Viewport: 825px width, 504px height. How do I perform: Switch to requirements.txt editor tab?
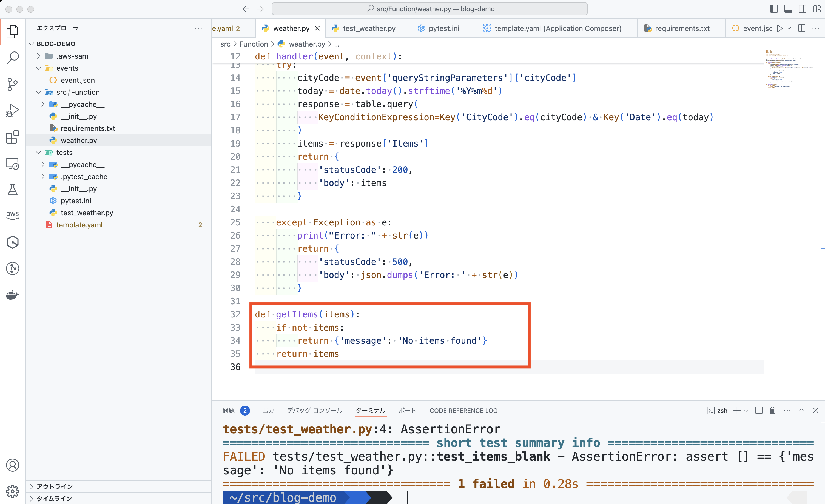pos(681,28)
